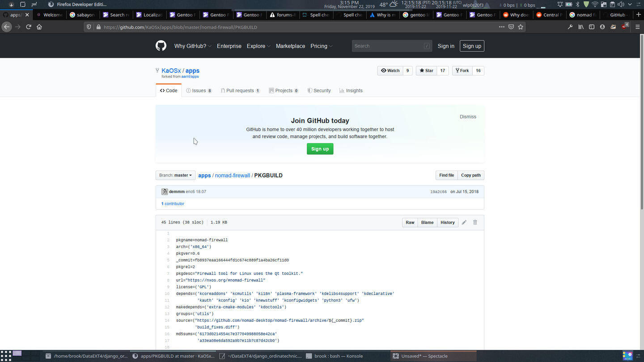
Task: Star the repository
Action: [x=426, y=71]
